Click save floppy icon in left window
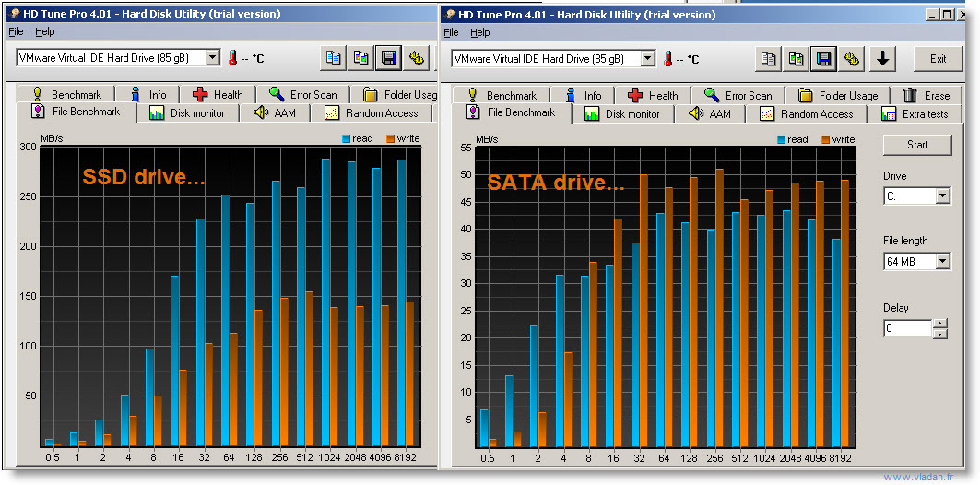This screenshot has height=485, width=980. coord(388,58)
